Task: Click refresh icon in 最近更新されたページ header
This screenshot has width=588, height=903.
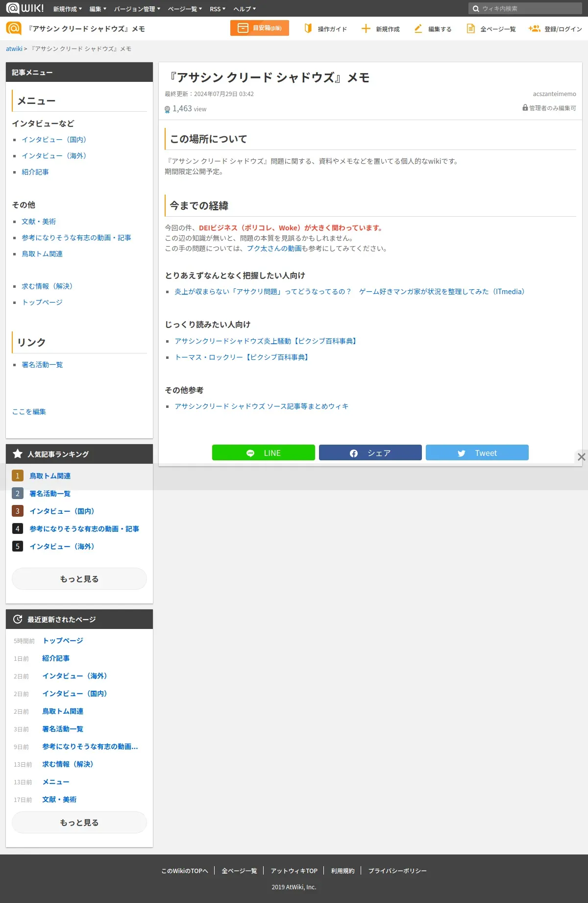Action: (x=18, y=619)
